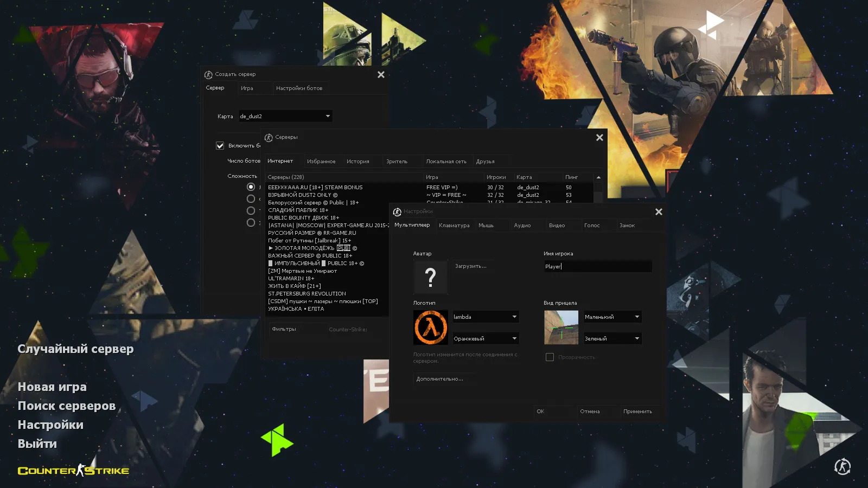
Task: Enable the Прозрачность checkbox
Action: [x=550, y=357]
